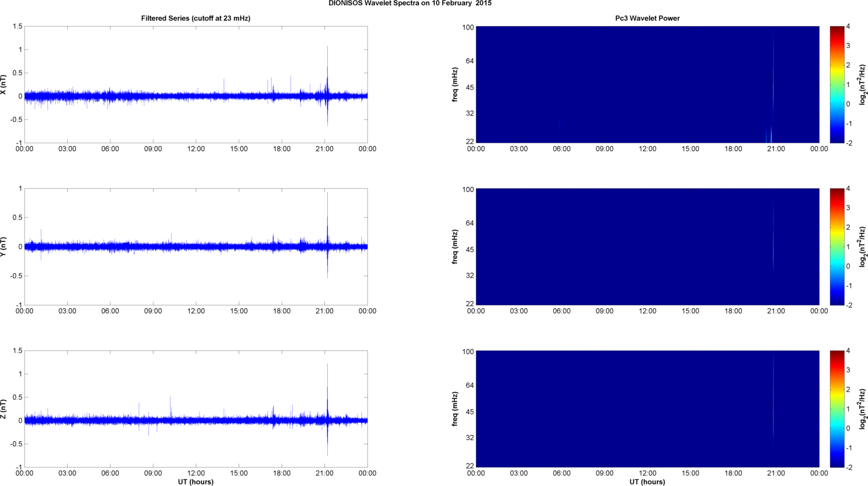Image resolution: width=868 pixels, height=486 pixels.
Task: Click the '12:00' tick under the X series plot
Action: (x=196, y=149)
